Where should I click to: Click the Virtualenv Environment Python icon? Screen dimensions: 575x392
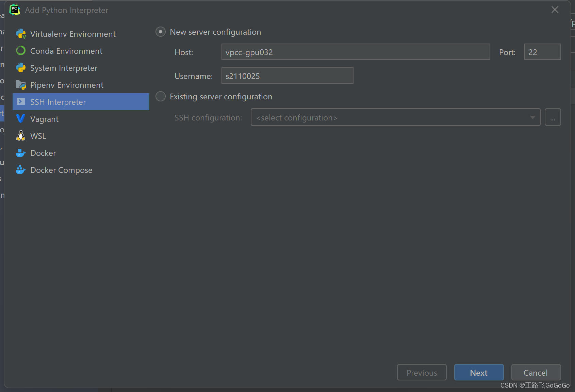pyautogui.click(x=21, y=34)
